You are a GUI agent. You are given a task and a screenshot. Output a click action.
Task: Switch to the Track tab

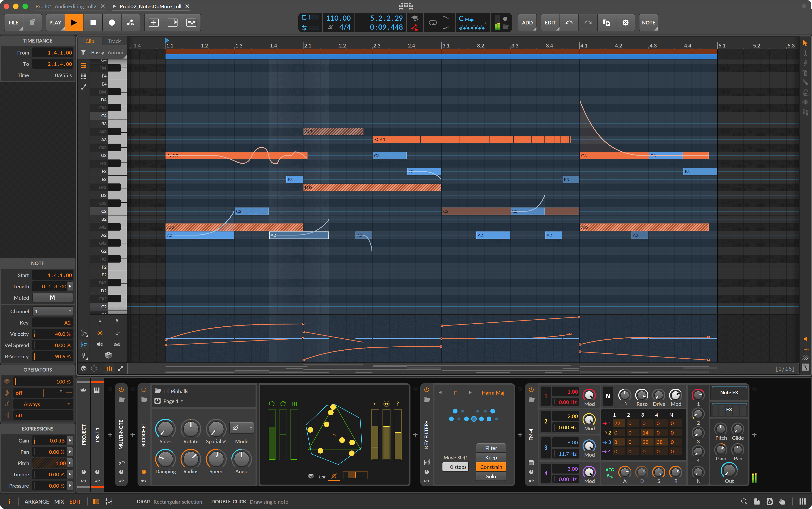coord(114,41)
